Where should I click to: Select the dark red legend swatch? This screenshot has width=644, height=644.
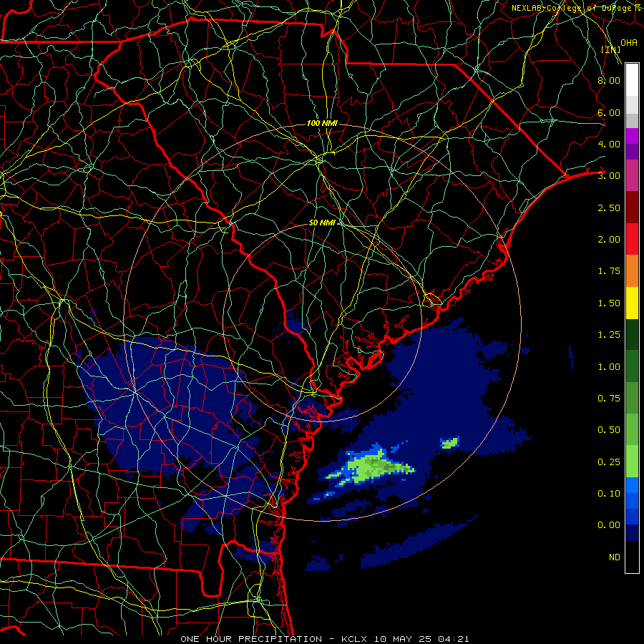[632, 208]
